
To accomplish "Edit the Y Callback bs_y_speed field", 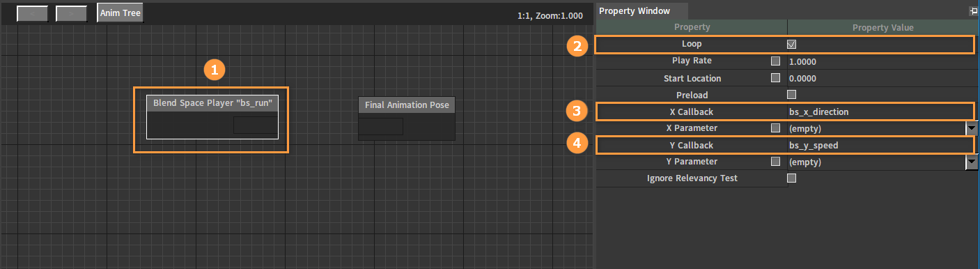I will 880,145.
